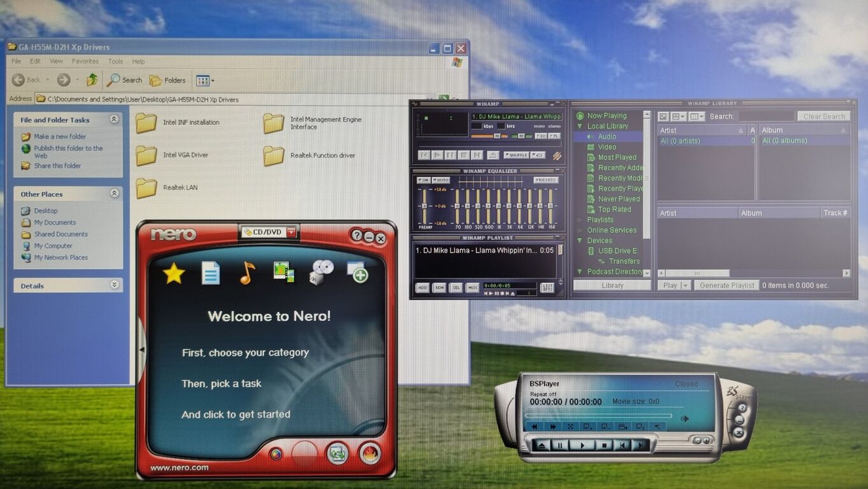The image size is (868, 489).
Task: Collapse the Local Library tree node
Action: (x=580, y=126)
